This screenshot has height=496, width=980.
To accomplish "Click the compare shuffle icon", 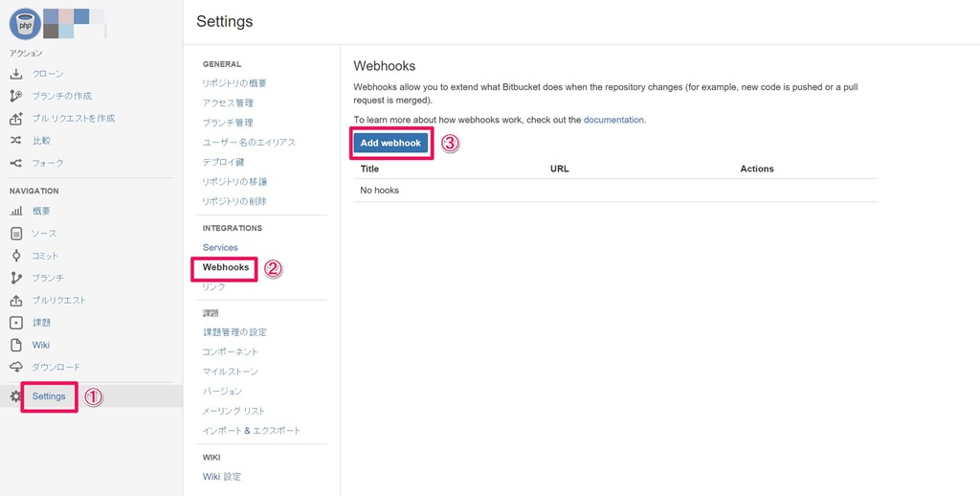I will (16, 141).
